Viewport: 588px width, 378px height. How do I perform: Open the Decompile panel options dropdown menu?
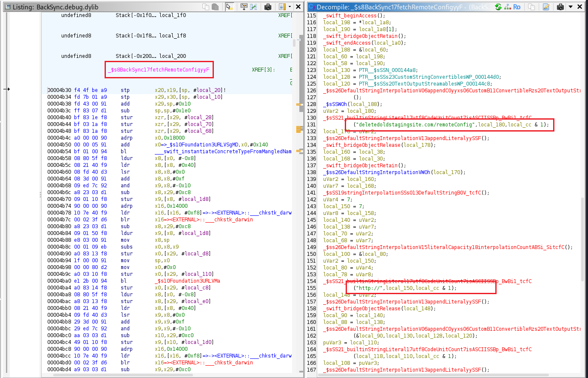pos(571,7)
